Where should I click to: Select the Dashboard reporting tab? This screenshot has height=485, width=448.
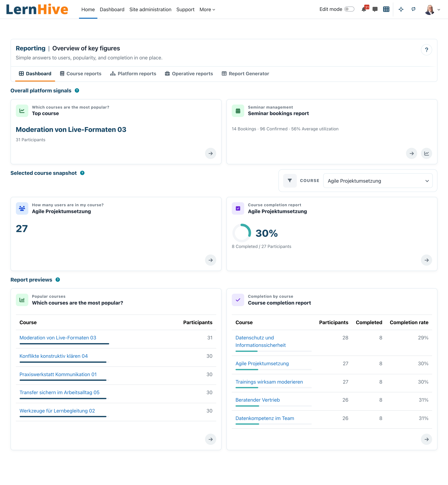(x=35, y=74)
